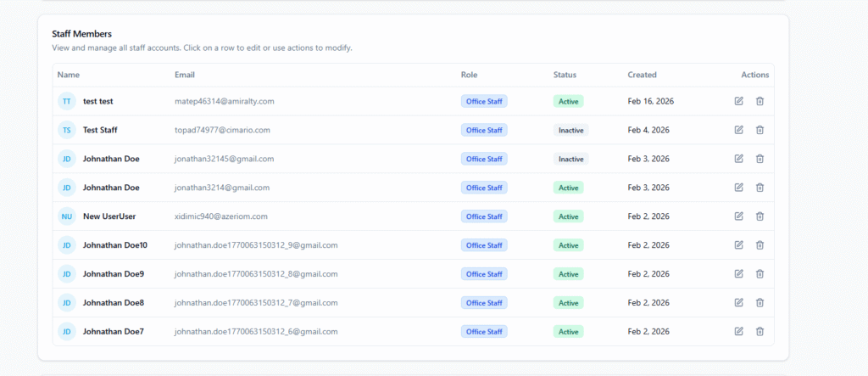
Task: Click trash icon for Test Staff
Action: click(759, 130)
